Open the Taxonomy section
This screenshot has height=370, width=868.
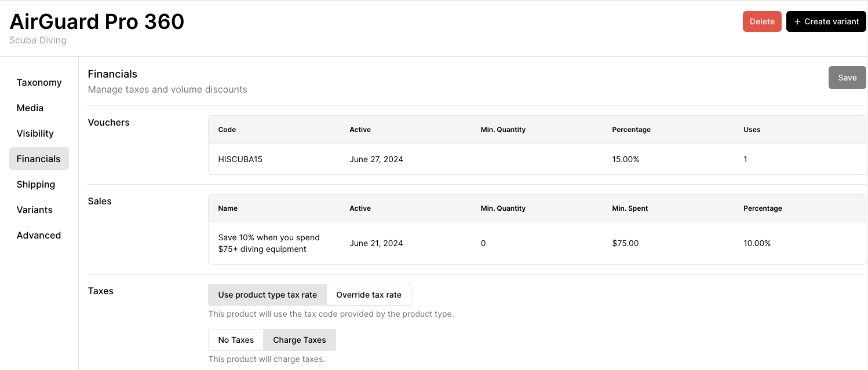(39, 82)
